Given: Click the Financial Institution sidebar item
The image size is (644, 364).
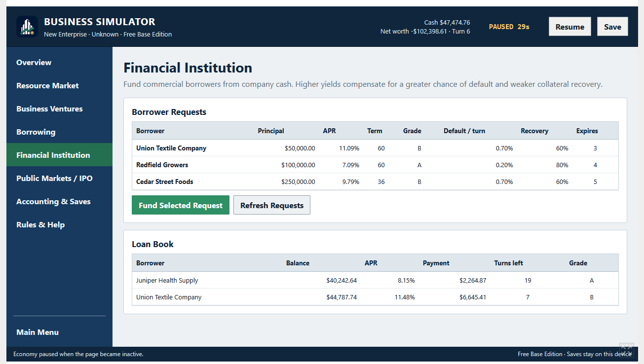Looking at the screenshot, I should pyautogui.click(x=59, y=155).
